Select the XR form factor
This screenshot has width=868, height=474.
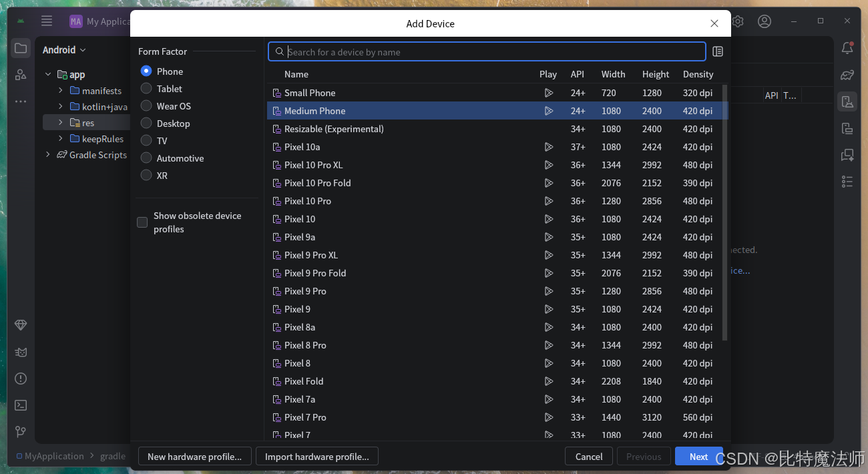coord(146,175)
